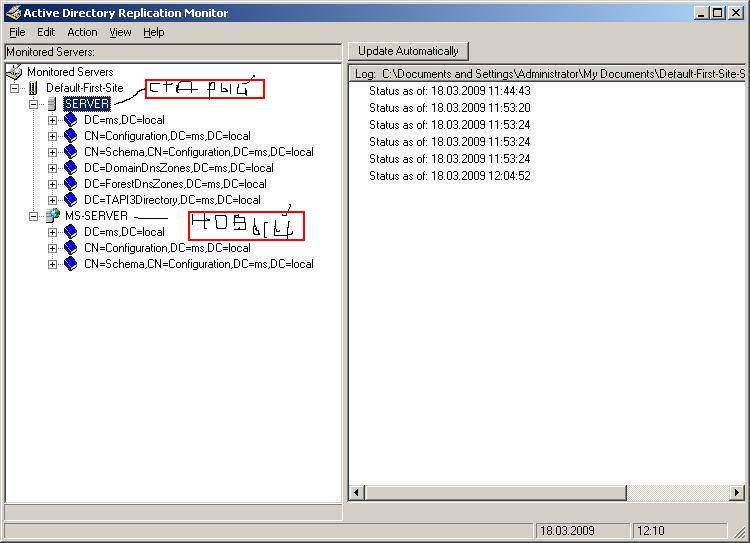Viewport: 750px width, 543px height.
Task: Click book icon of DC=TAPI3Directory partition
Action: [71, 200]
